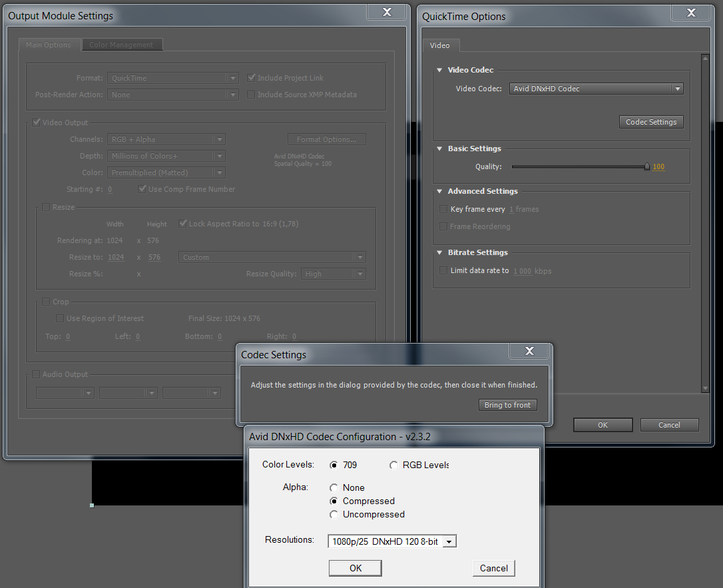This screenshot has height=588, width=723.
Task: Select the 709 color levels radio button
Action: (334, 465)
